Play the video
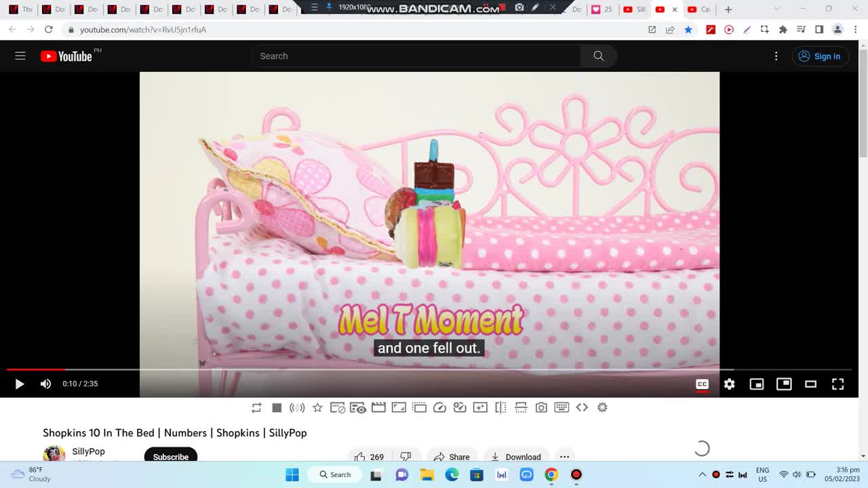 pos(19,384)
